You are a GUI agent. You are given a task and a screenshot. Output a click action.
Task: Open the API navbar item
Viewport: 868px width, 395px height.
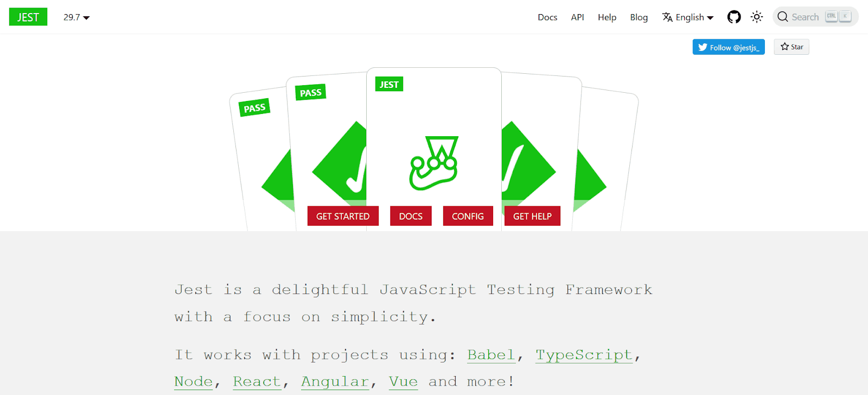(x=577, y=17)
